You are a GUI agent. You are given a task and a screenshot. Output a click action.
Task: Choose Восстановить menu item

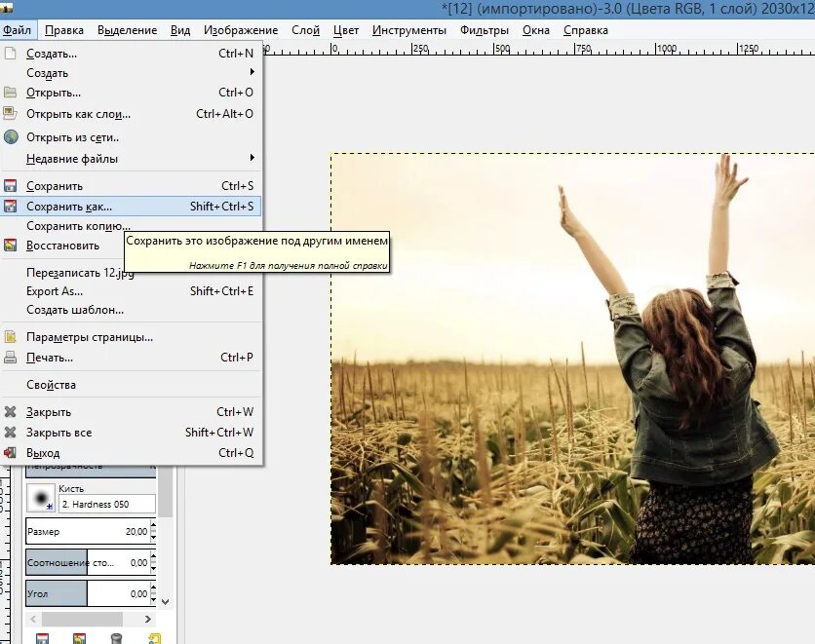pos(62,246)
